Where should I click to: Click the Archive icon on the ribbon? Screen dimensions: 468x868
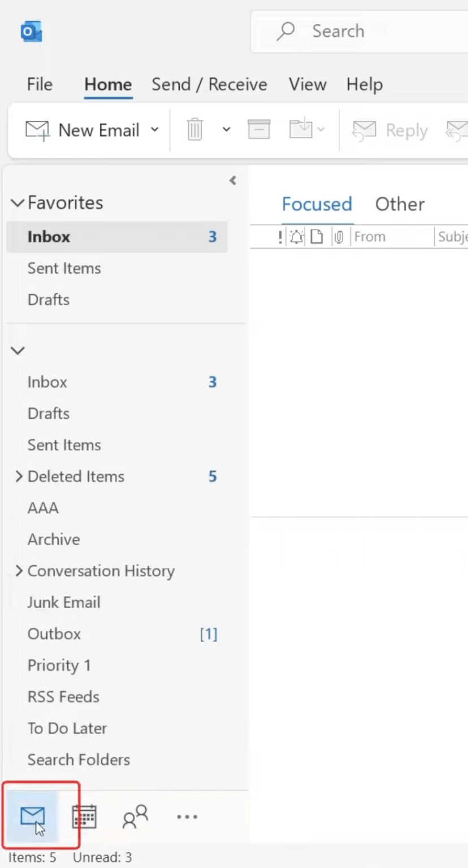258,129
